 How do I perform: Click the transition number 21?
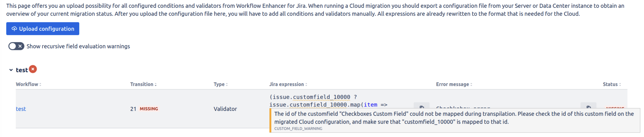click(x=133, y=109)
